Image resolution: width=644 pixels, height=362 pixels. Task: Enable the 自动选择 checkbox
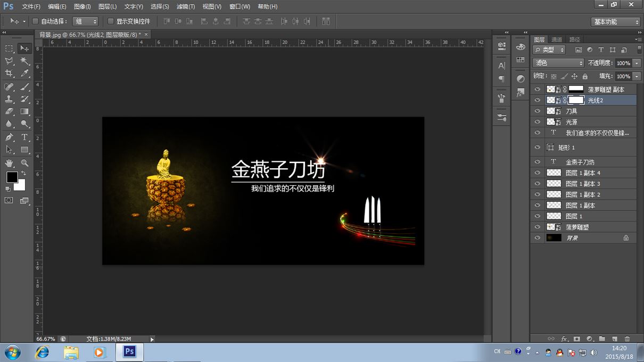tap(35, 21)
